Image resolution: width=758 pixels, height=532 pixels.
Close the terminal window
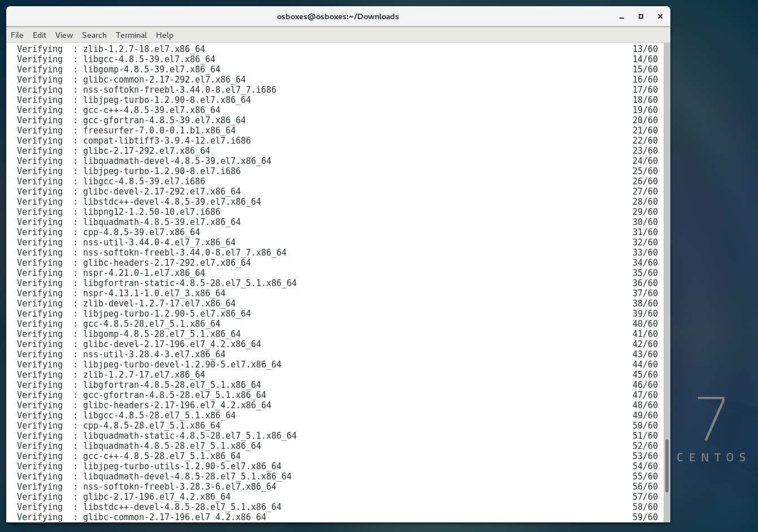[x=660, y=16]
